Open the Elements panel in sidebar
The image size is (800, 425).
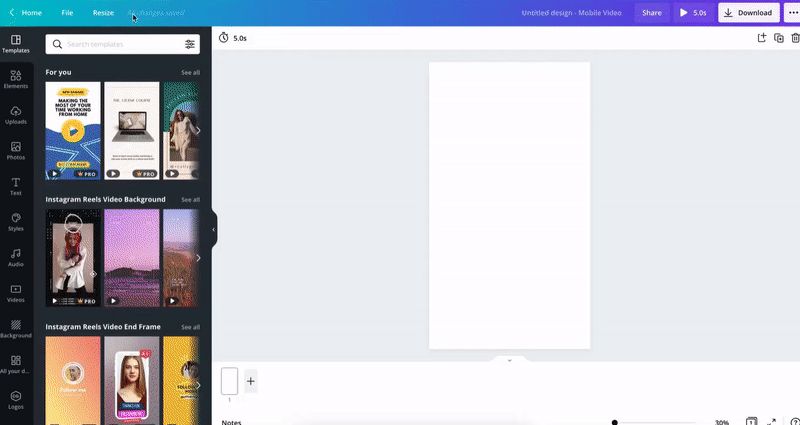click(16, 79)
